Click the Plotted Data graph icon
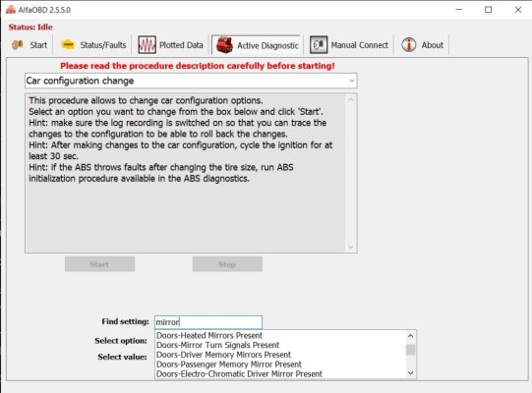532x393 pixels. (147, 45)
